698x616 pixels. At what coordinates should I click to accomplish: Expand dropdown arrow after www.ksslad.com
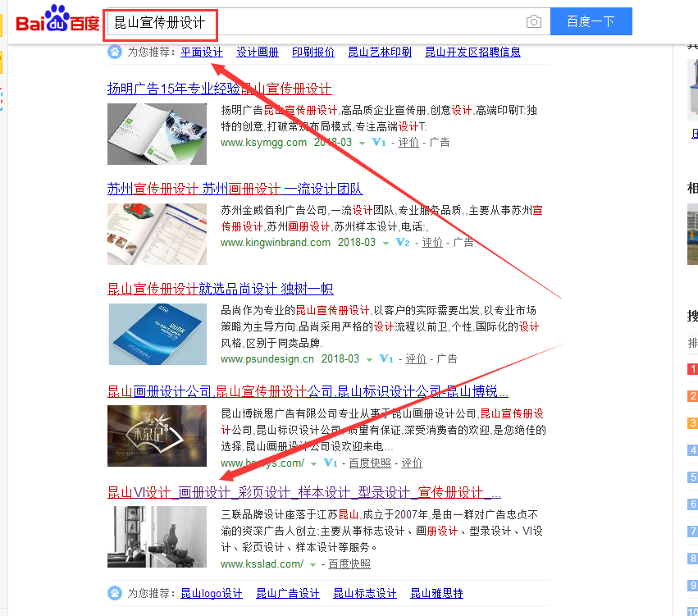coord(313,565)
